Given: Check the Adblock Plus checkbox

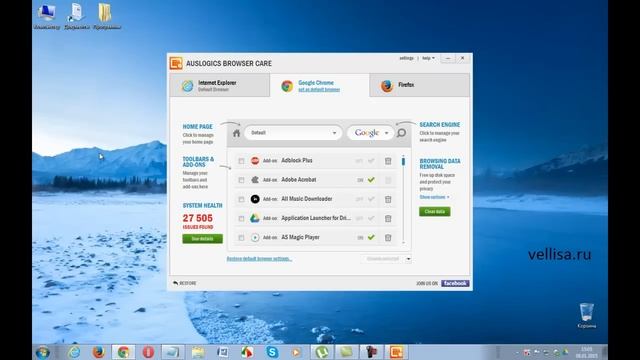Looking at the screenshot, I should coord(241,161).
